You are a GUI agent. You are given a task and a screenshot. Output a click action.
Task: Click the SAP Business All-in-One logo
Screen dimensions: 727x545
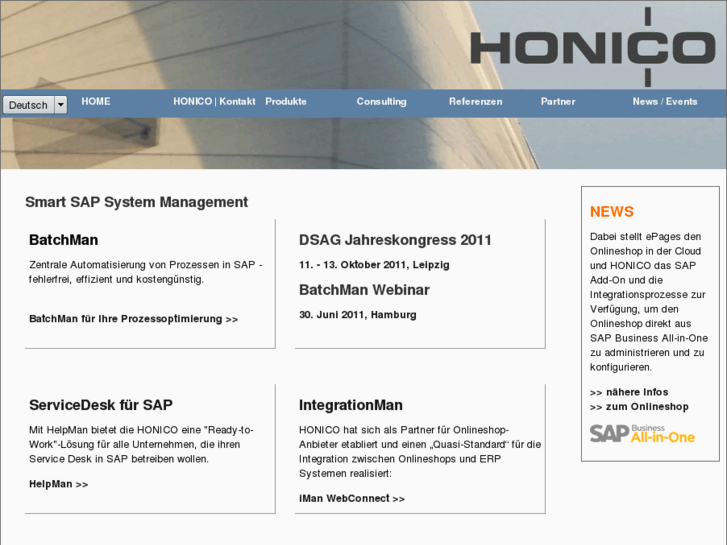pos(641,433)
